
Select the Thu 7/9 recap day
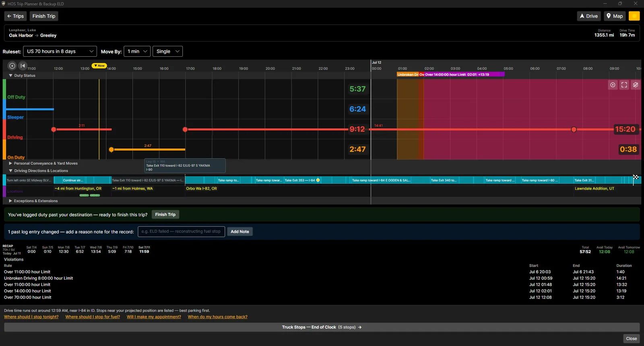click(112, 249)
